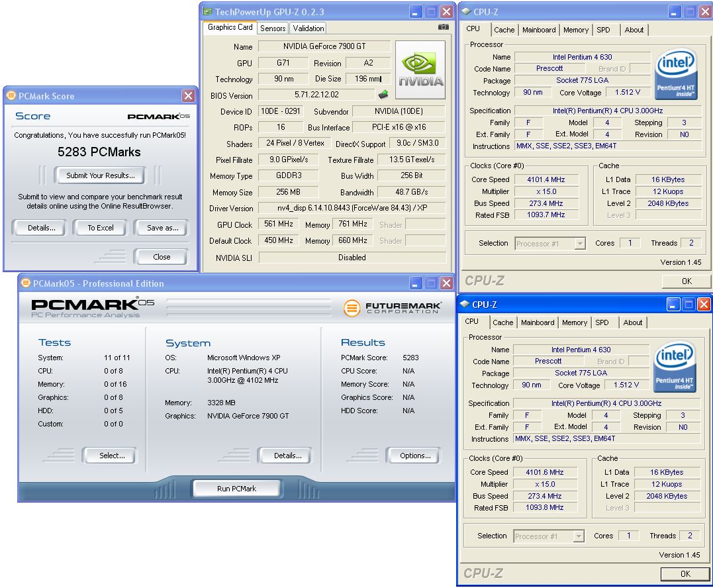Click the PCMark05 Professional Edition title bar icon
This screenshot has height=588, width=713.
[x=25, y=283]
